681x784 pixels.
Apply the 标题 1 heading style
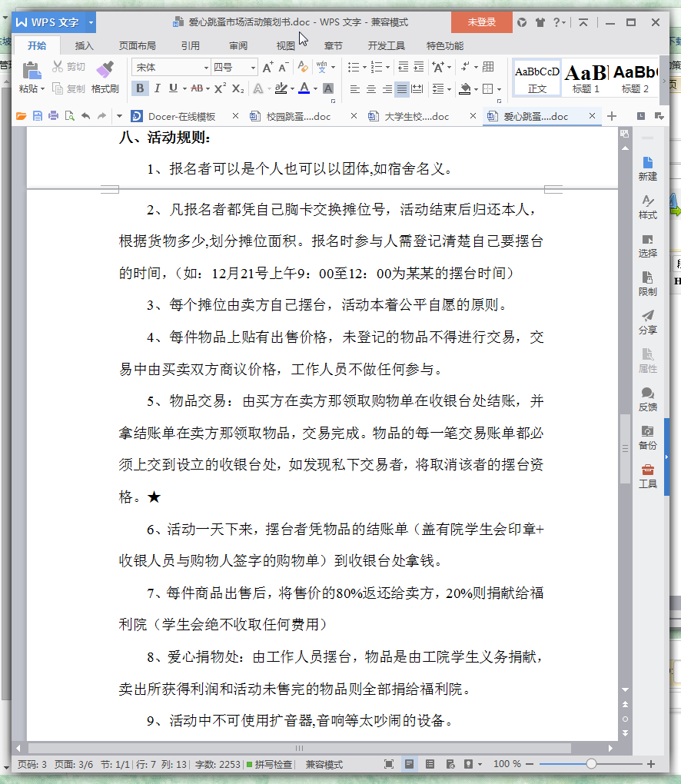(586, 78)
